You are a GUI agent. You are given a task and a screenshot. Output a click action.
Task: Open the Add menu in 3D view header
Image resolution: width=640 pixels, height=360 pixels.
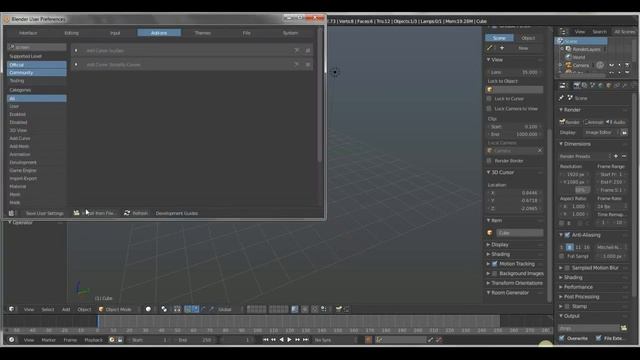(x=66, y=309)
